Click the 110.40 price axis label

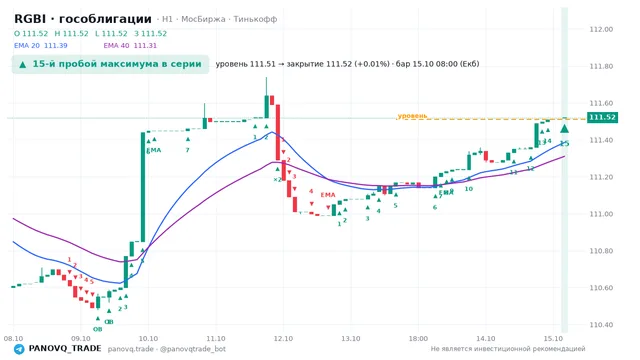[601, 325]
